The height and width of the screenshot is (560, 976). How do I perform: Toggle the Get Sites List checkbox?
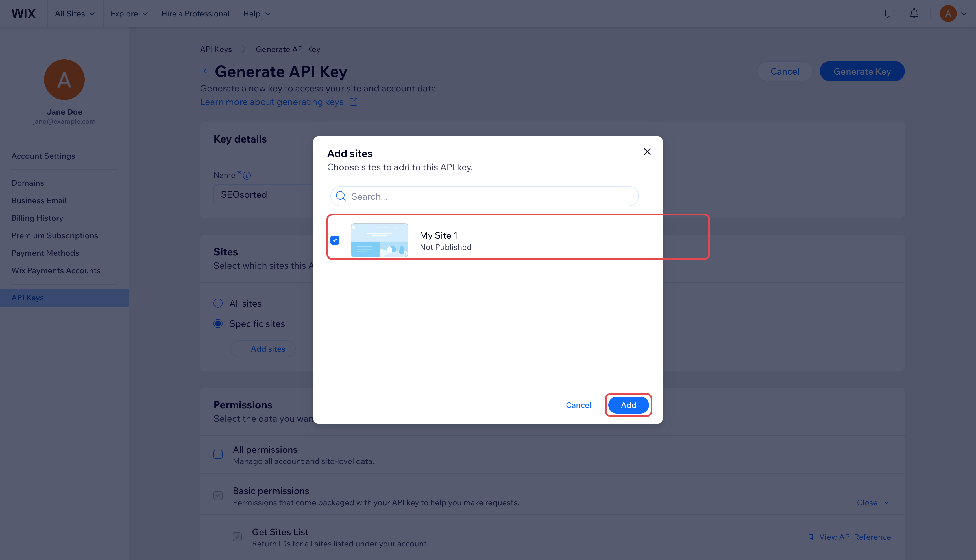tap(238, 537)
